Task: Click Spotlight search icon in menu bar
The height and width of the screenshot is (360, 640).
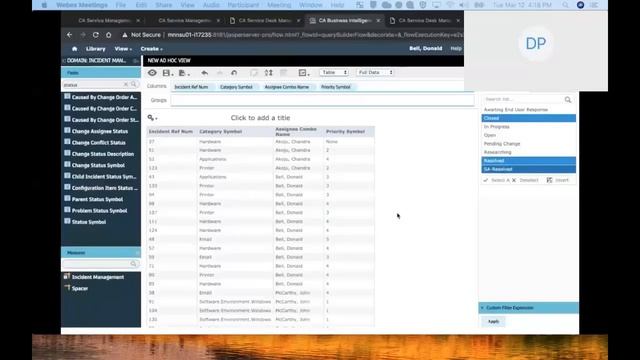Action: 565,5
